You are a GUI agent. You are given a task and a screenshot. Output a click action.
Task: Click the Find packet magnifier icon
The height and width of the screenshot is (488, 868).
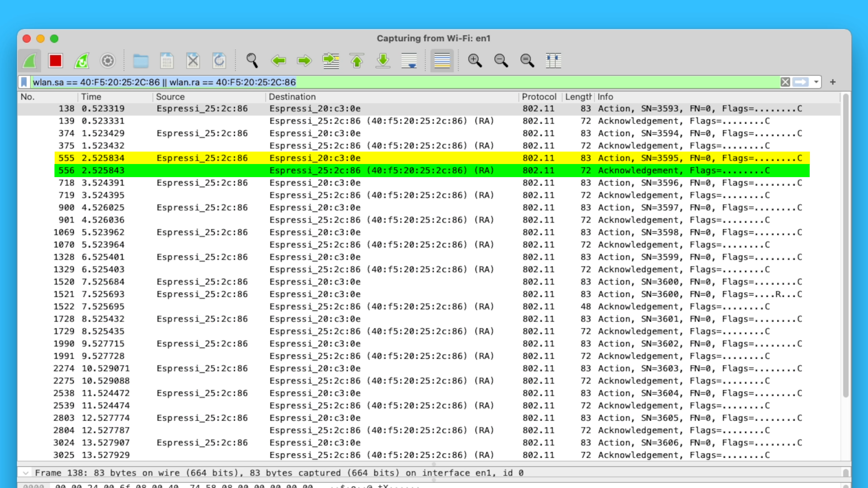click(x=252, y=61)
